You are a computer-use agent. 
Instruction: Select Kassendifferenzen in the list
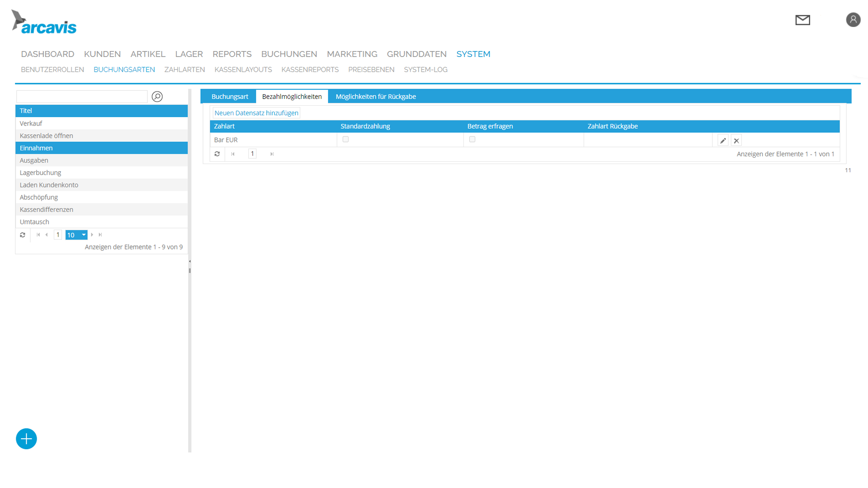coord(47,210)
